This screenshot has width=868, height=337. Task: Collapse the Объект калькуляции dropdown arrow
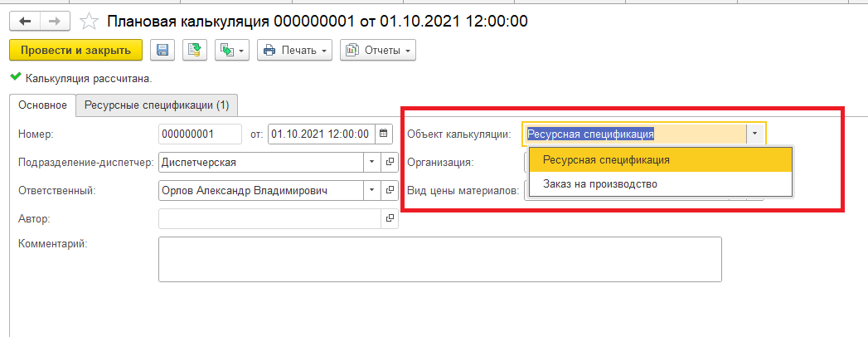754,134
